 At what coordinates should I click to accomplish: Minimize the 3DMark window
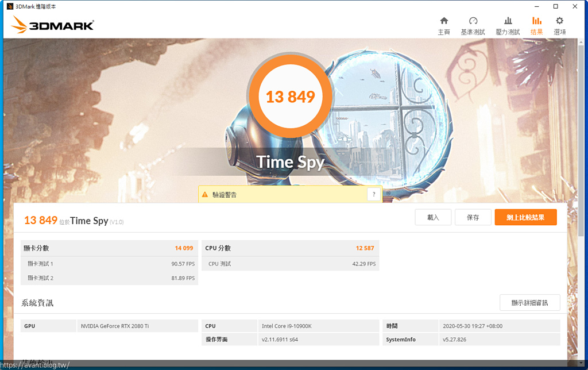pos(537,6)
